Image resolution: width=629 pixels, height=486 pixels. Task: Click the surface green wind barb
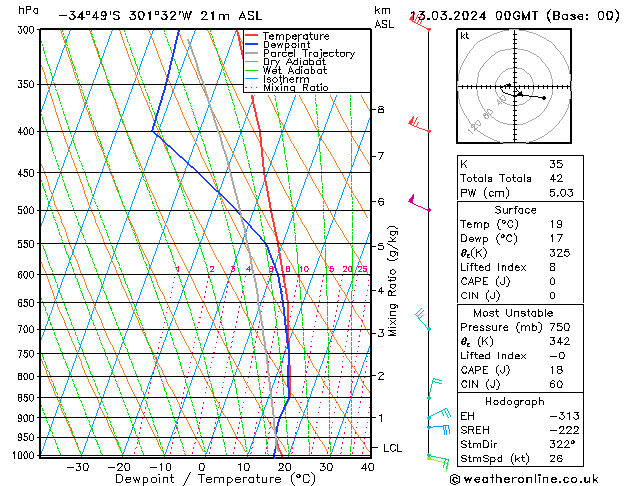pos(438,462)
